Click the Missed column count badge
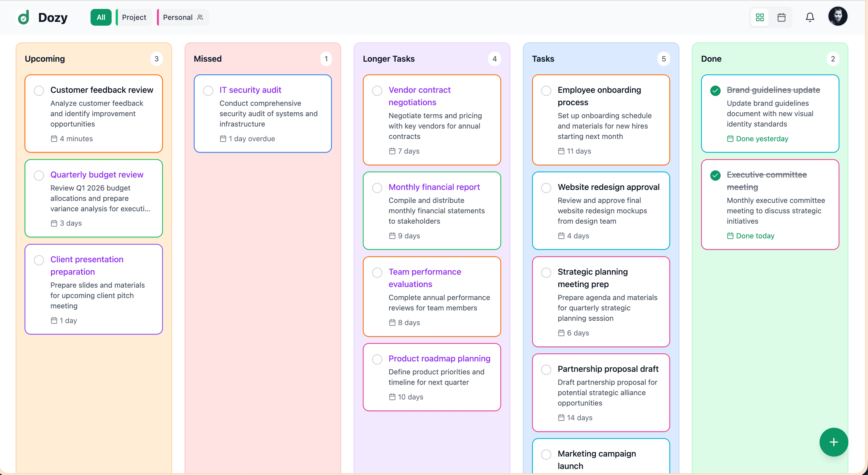Viewport: 868px width, 475px height. point(326,59)
